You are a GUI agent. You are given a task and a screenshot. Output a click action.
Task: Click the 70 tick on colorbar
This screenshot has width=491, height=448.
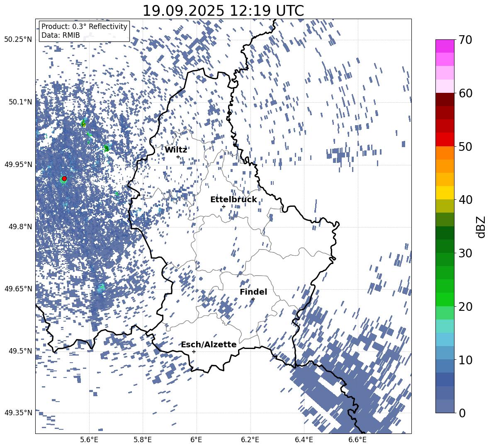[x=465, y=40]
